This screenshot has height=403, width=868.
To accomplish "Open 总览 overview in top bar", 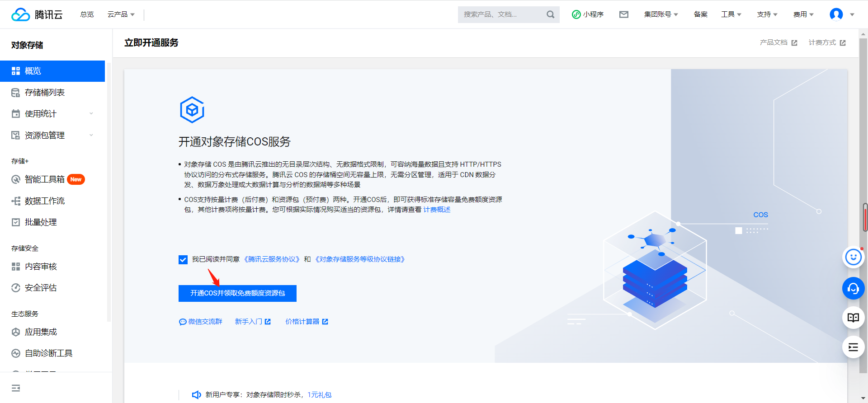I will [87, 14].
